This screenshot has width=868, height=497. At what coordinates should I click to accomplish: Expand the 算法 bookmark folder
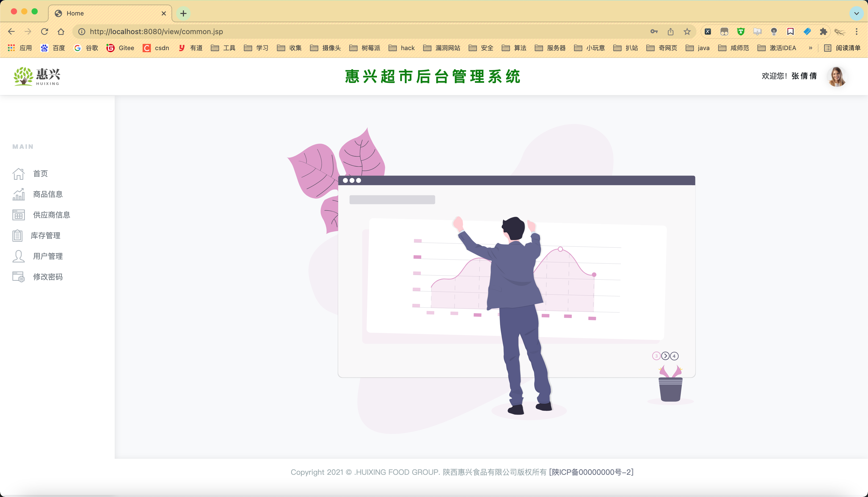point(514,48)
